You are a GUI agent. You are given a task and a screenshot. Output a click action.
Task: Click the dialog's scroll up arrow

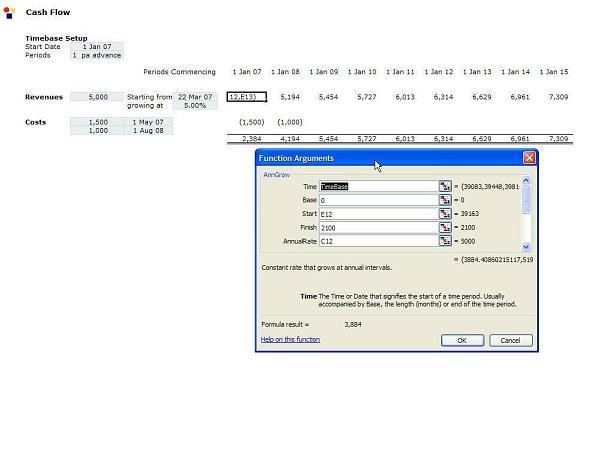click(x=526, y=180)
